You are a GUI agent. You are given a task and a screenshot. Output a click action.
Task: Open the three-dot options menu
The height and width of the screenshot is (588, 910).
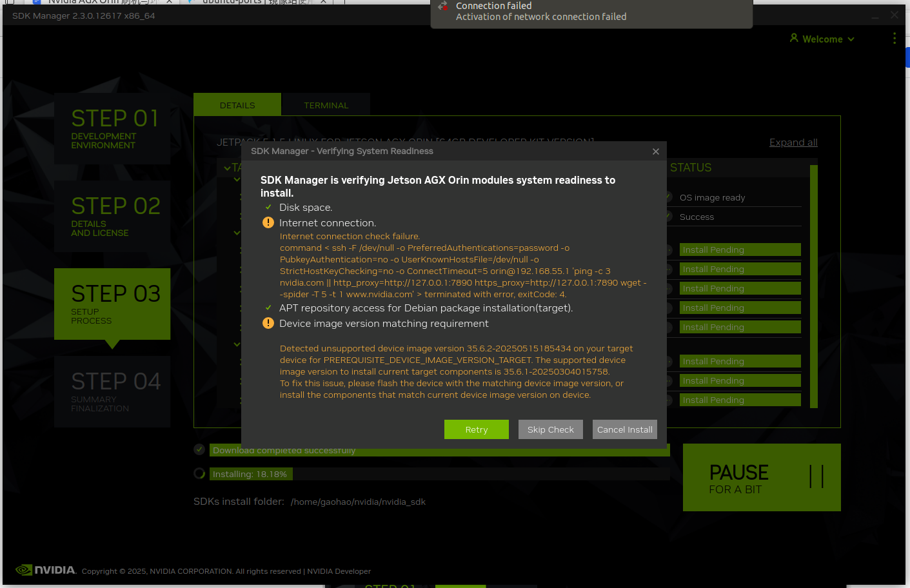894,39
